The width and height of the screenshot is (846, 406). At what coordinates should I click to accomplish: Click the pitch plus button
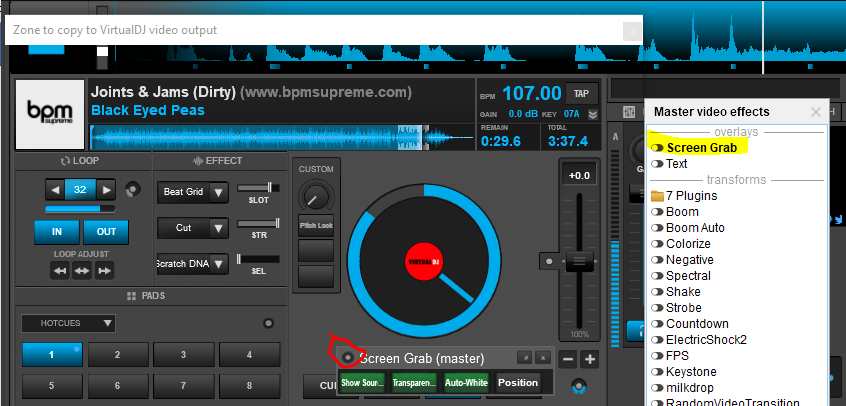[590, 359]
